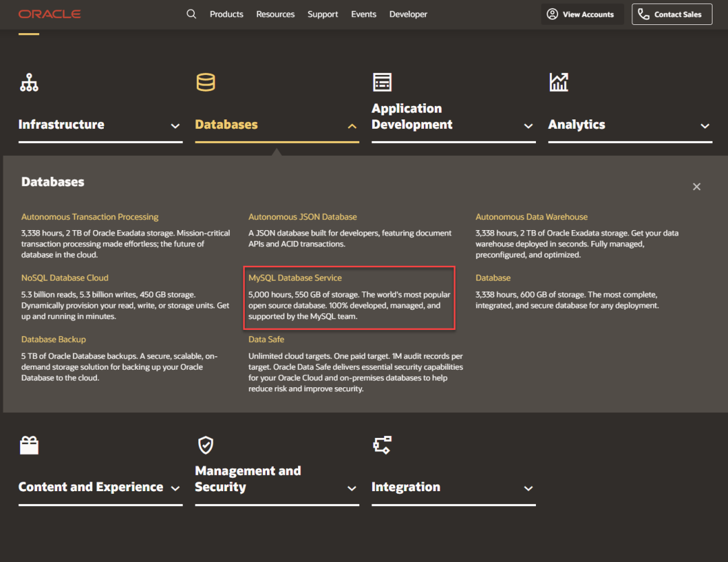
Task: Click text 'Get your data warehouse deployed in seconds'
Action: pyautogui.click(x=576, y=238)
